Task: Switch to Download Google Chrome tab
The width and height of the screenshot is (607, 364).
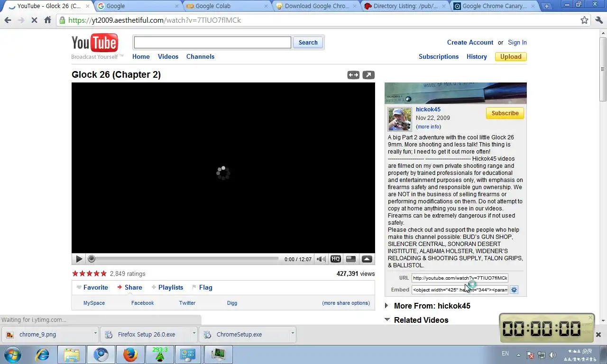Action: pos(316,6)
